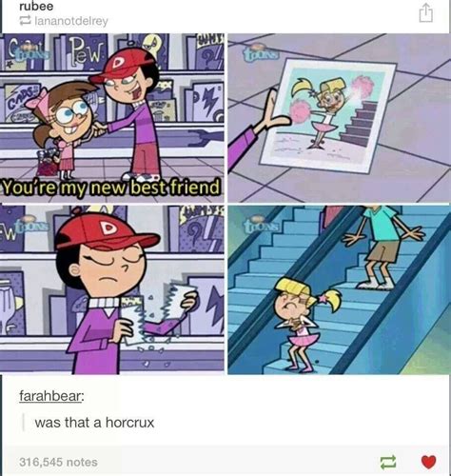The width and height of the screenshot is (451, 476).
Task: Click the red D cap in the tearing panel
Action: pos(105,230)
